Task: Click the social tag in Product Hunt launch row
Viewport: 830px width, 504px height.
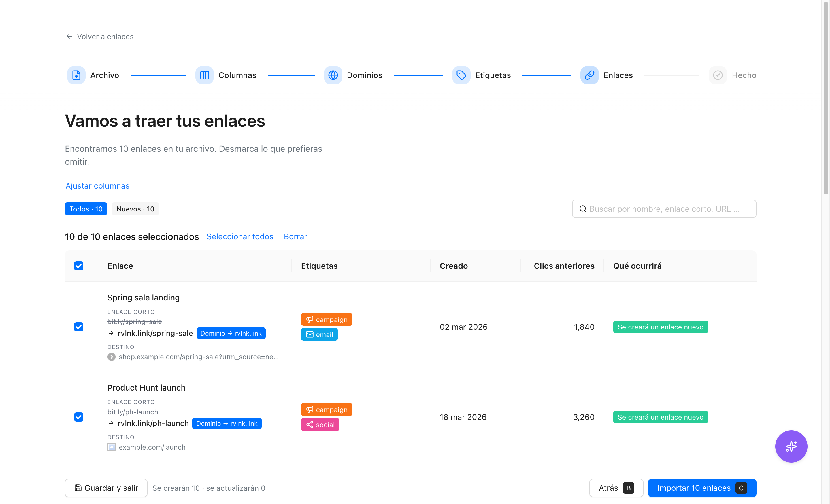Action: point(320,425)
